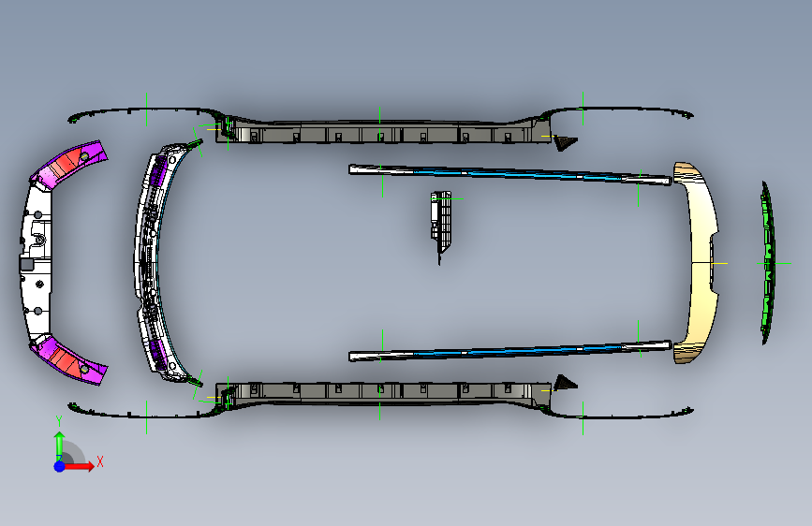Select the dark triangular piece near upper sill end
The height and width of the screenshot is (526, 812).
[565, 142]
